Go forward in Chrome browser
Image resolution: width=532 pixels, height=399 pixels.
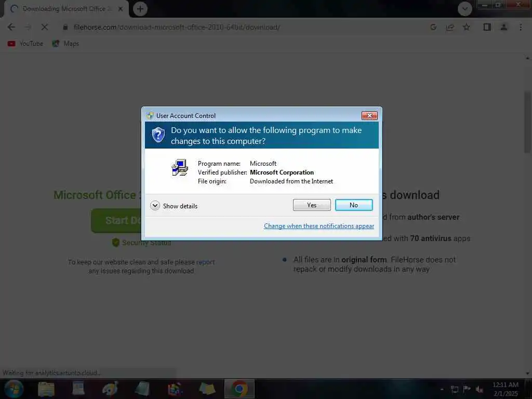point(28,27)
